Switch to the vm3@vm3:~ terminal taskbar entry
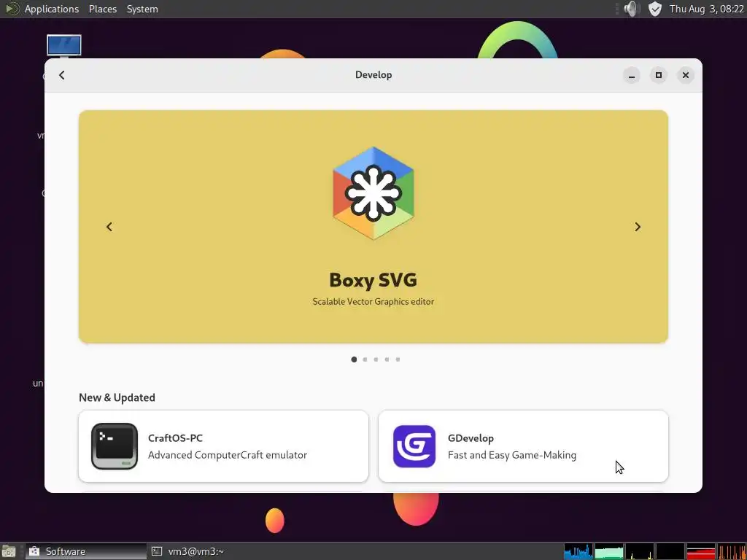 coord(188,551)
